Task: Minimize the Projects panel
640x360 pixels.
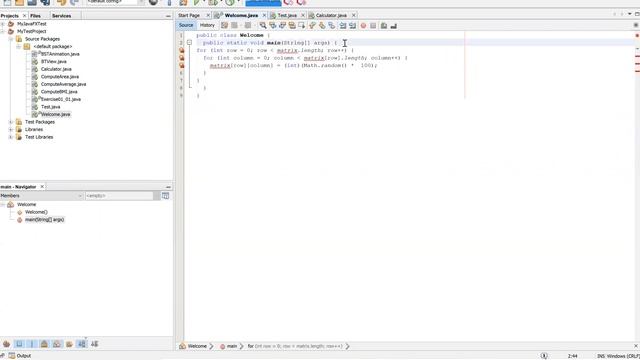Action: coord(168,16)
